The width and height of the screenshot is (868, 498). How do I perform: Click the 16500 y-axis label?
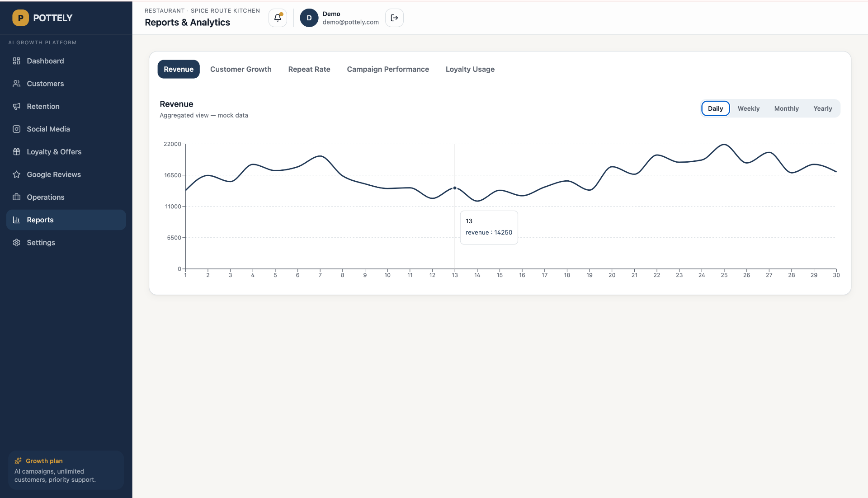click(173, 175)
